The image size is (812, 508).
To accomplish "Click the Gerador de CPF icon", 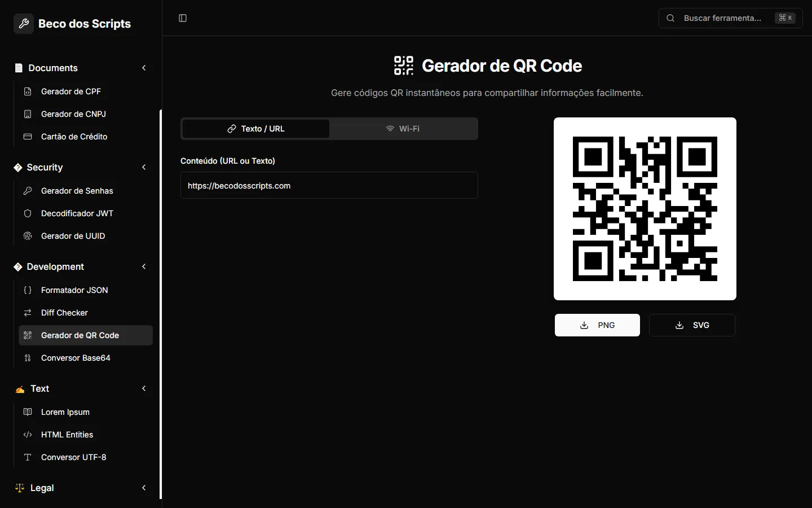I will [28, 91].
